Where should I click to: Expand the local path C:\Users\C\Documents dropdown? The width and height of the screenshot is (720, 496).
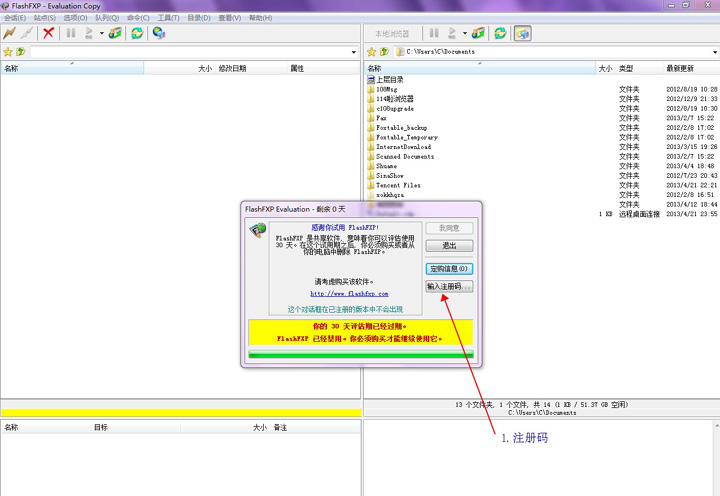712,52
